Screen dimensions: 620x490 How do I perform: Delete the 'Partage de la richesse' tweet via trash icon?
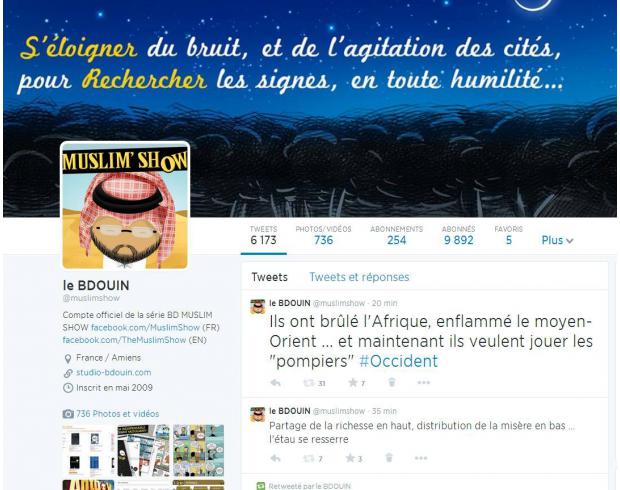click(389, 458)
